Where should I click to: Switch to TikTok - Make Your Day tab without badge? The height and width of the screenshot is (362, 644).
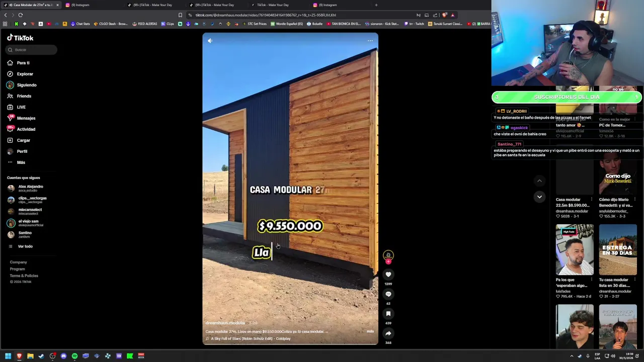click(x=279, y=5)
